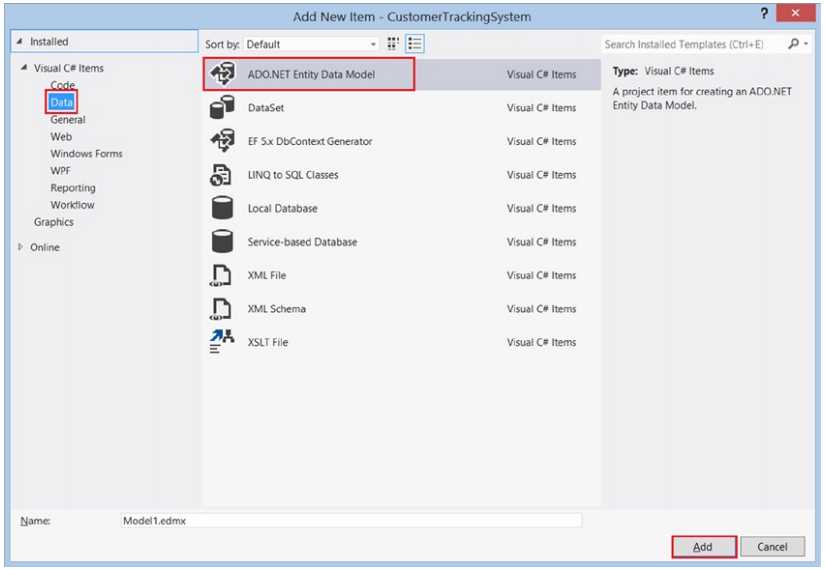Click the Search Installed Templates box
Image resolution: width=825 pixels, height=570 pixels.
[694, 44]
